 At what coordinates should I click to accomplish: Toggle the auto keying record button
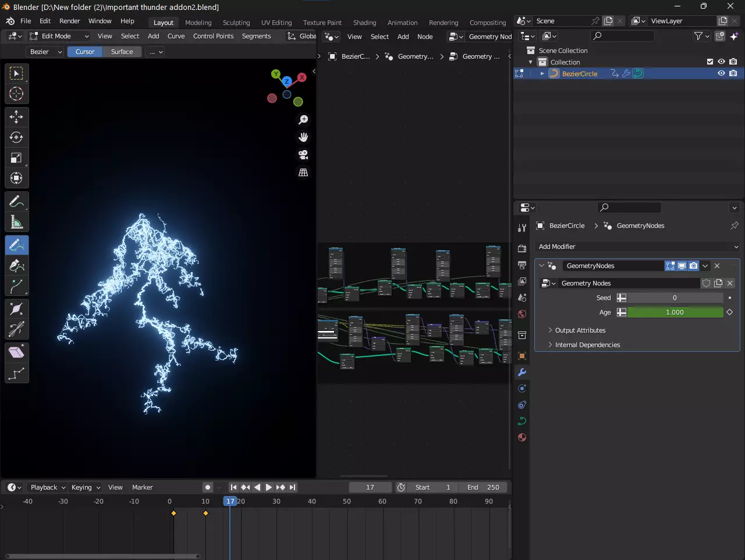pyautogui.click(x=207, y=487)
